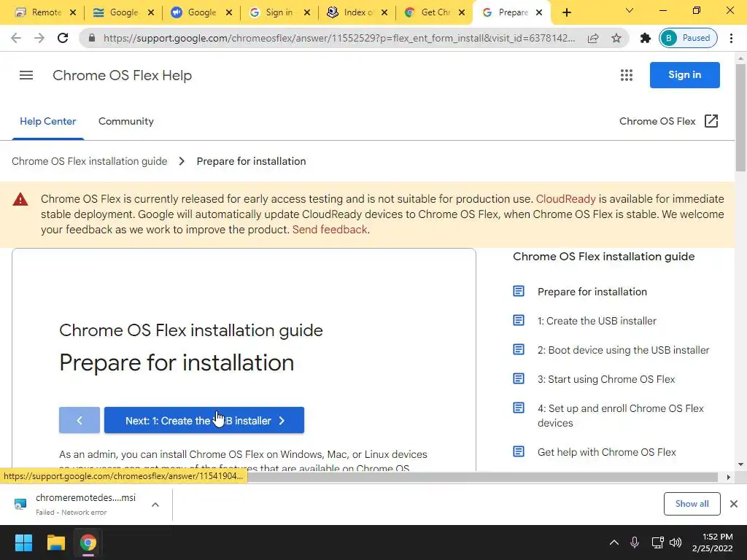Click the Chrome taskbar icon

point(88,542)
